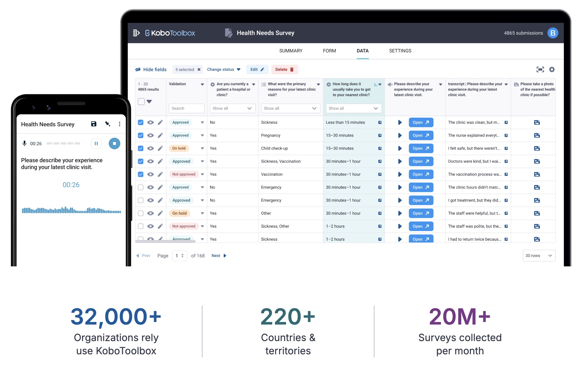Image resolution: width=588 pixels, height=375 pixels.
Task: Open the 30 rows page size dropdown
Action: click(539, 256)
